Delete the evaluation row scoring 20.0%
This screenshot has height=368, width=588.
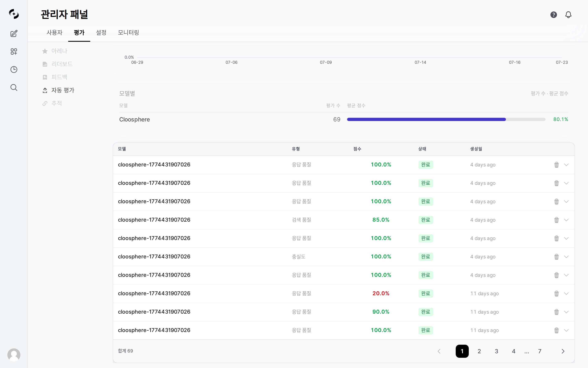556,293
